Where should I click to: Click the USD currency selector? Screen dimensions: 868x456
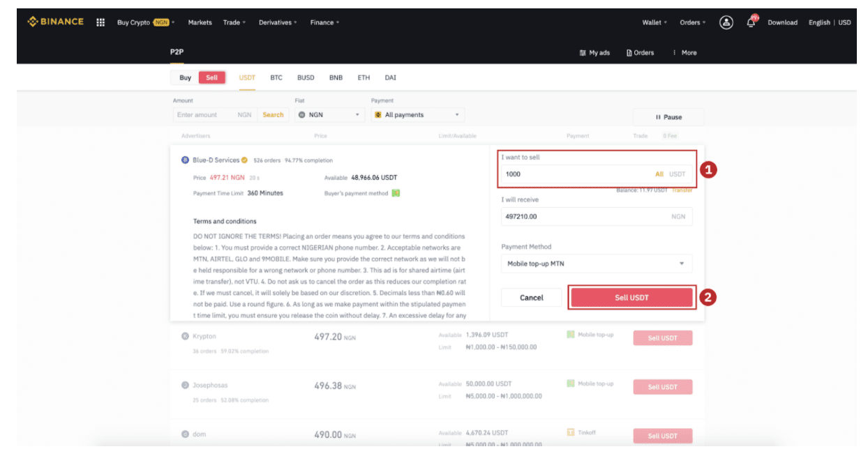pyautogui.click(x=844, y=22)
